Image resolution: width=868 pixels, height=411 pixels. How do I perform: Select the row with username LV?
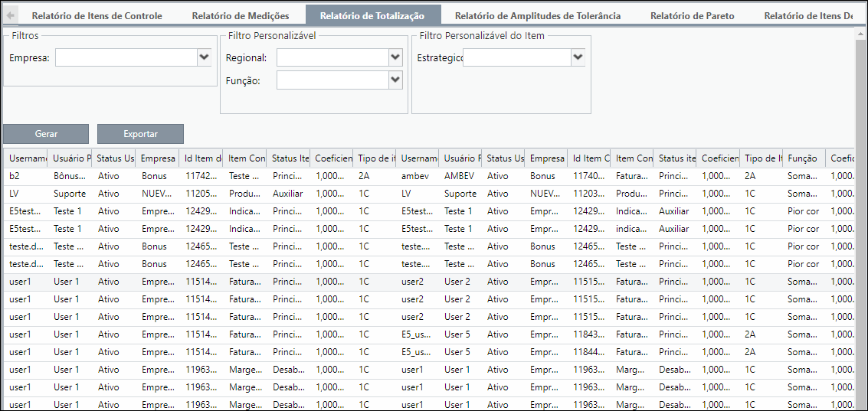(430, 194)
